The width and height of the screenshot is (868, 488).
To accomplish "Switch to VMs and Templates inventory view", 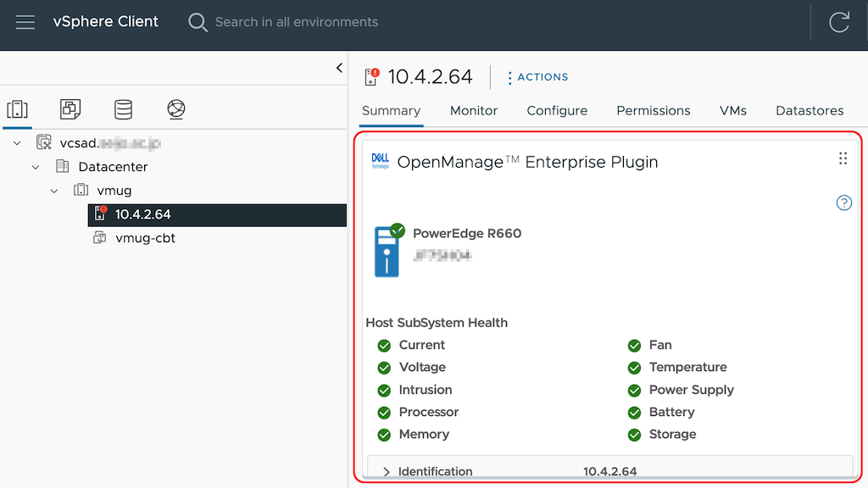I will tap(70, 109).
